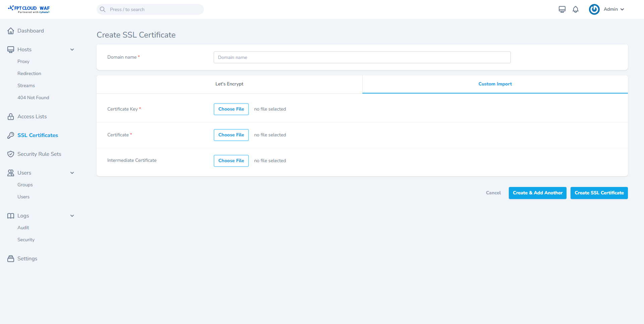Screen dimensions: 644x324
Task: Click the Settings icon in sidebar
Action: [11, 259]
